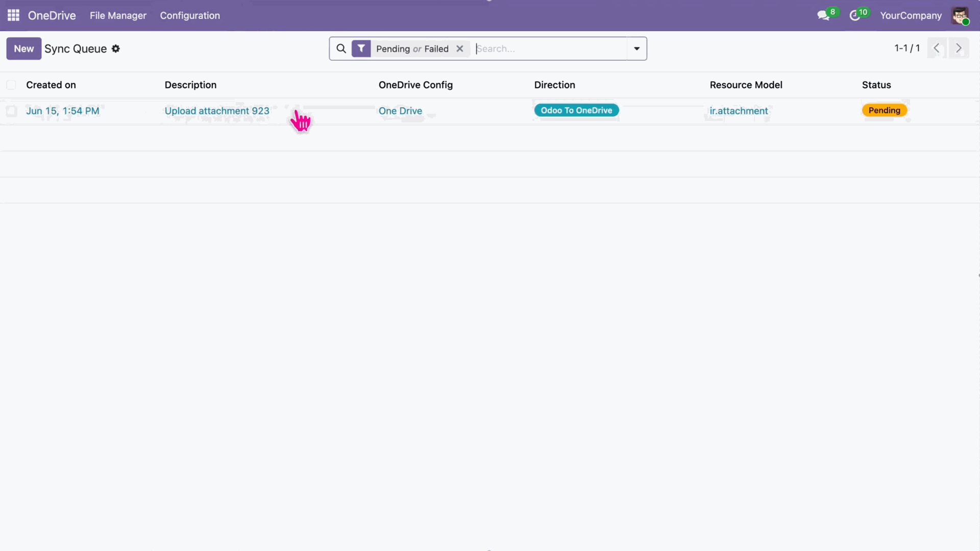The image size is (980, 551).
Task: Go to next page arrow
Action: pyautogui.click(x=959, y=48)
